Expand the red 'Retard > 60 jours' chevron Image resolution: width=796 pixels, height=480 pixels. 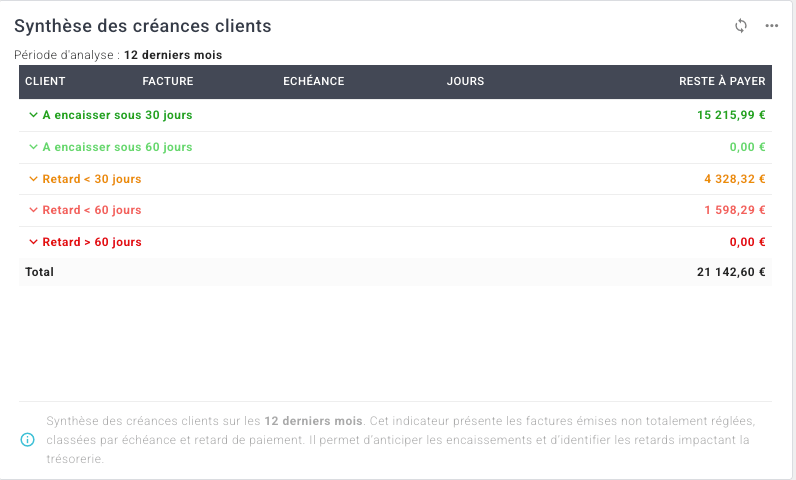[33, 242]
